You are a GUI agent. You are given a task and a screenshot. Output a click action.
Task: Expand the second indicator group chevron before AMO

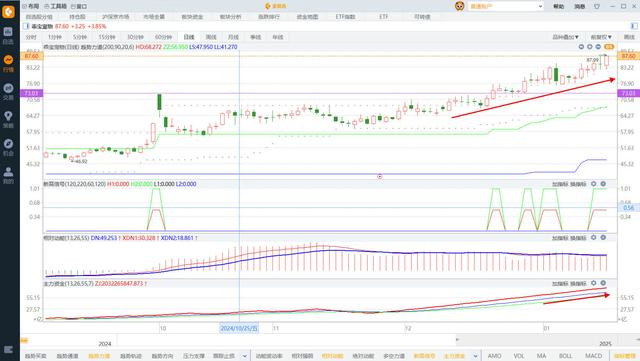point(476,356)
